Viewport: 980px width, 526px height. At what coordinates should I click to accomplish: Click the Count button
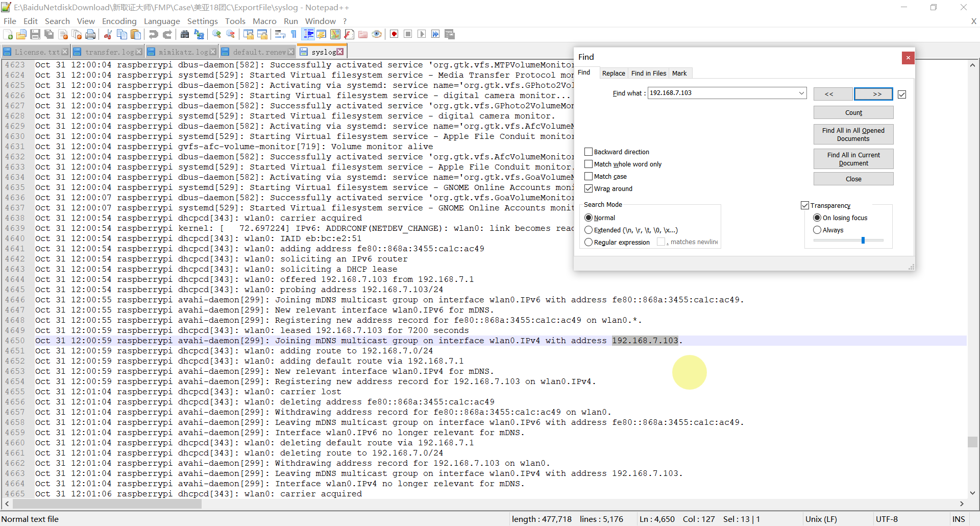pyautogui.click(x=853, y=112)
